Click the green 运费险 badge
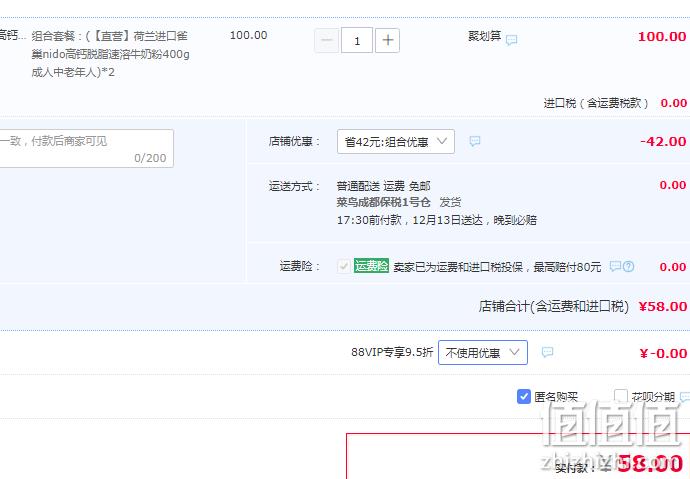The image size is (690, 479). 371,266
